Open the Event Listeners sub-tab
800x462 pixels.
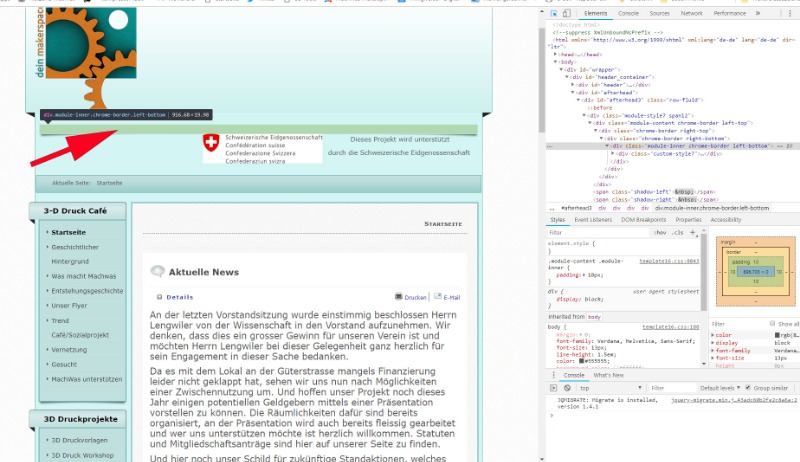(593, 220)
